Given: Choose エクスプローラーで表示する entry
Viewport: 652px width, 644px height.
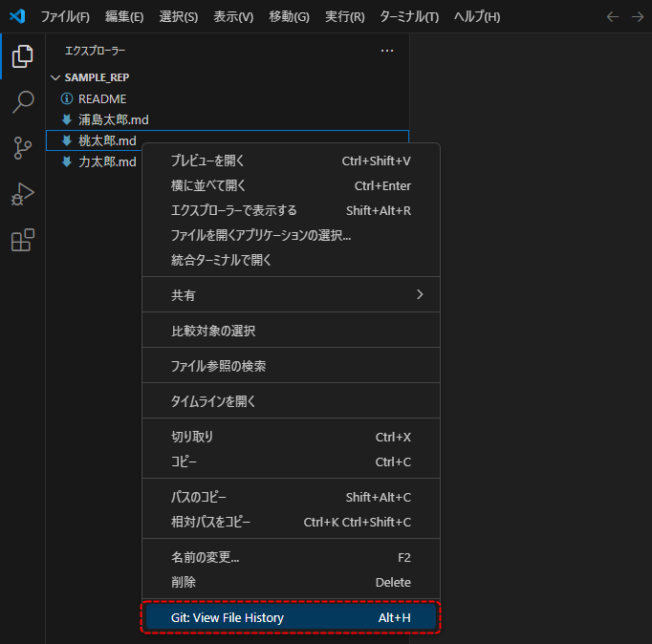Looking at the screenshot, I should click(291, 210).
